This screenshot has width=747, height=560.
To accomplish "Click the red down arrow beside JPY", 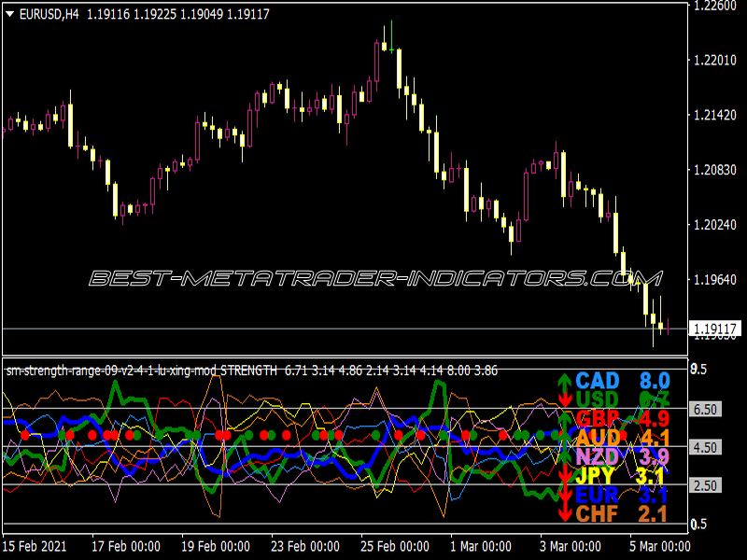I will pyautogui.click(x=565, y=475).
